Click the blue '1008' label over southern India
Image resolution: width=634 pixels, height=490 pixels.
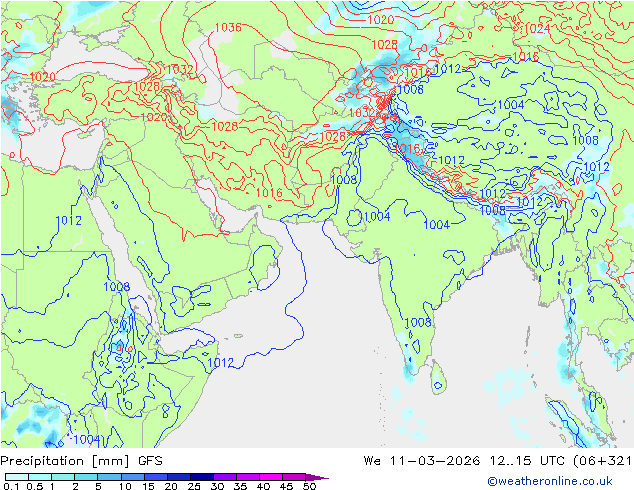[x=418, y=322]
